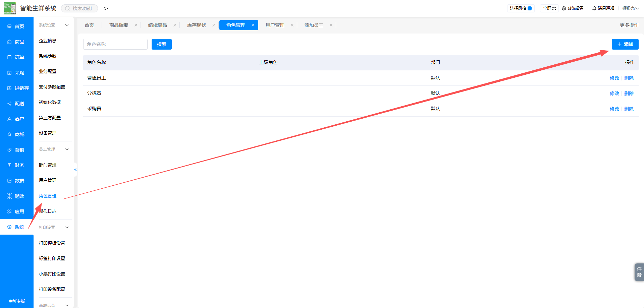
Task: Open the 更多操作 menu
Action: [629, 25]
